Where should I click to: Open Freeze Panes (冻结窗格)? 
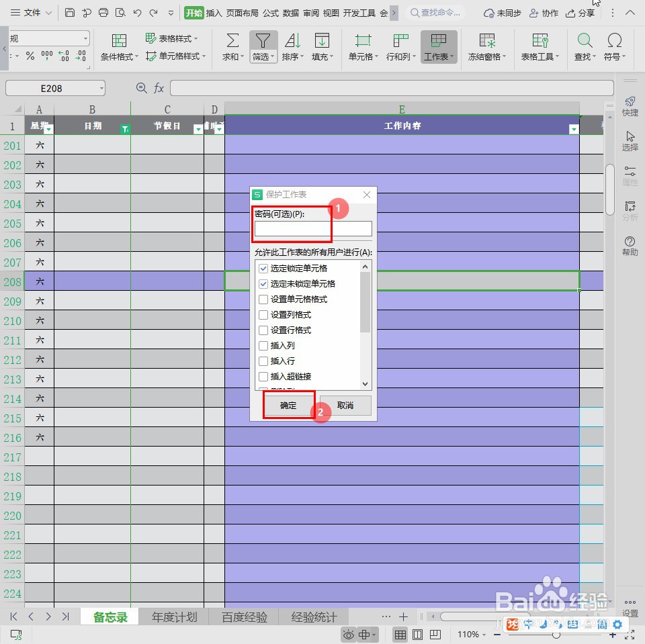coord(486,48)
